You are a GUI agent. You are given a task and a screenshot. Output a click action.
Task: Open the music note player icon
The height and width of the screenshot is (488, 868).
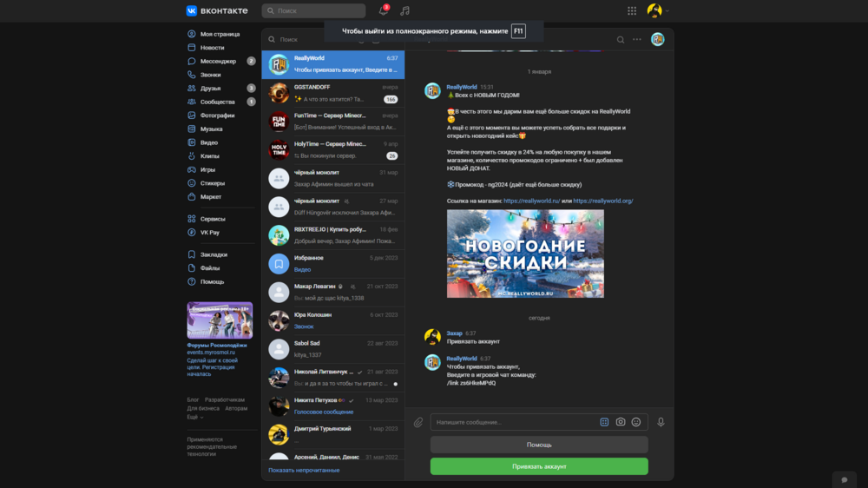click(x=404, y=10)
